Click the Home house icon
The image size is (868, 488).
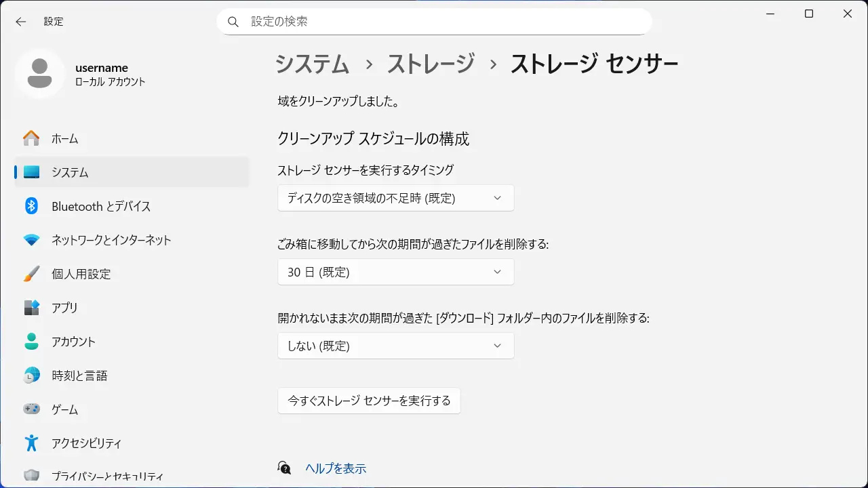[31, 138]
